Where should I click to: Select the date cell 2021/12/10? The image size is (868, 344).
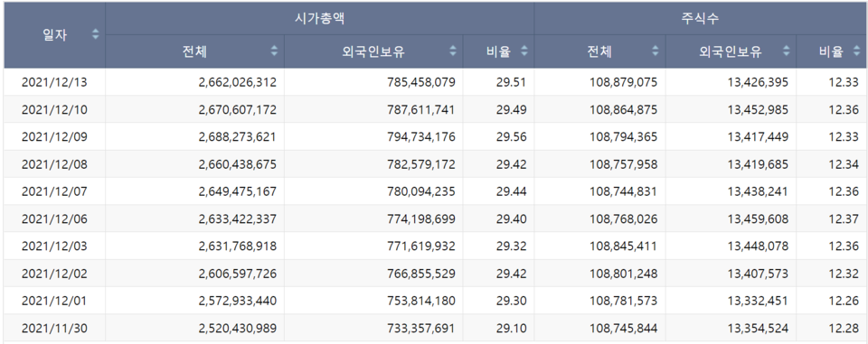click(x=54, y=109)
